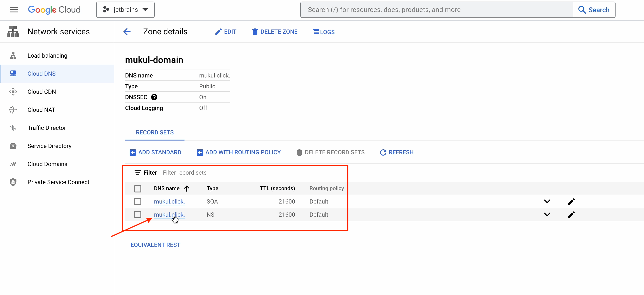Viewport: 644px width, 295px height.
Task: Click Add Standard record button
Action: [x=155, y=152]
